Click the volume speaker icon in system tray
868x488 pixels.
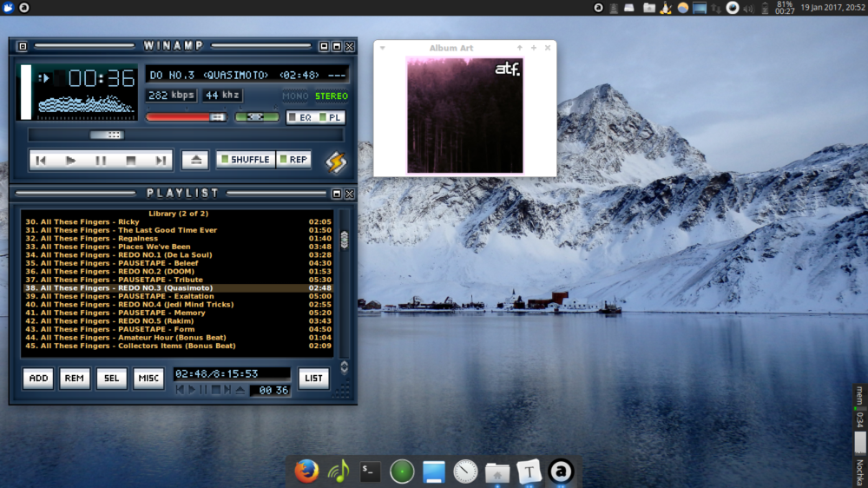click(748, 9)
